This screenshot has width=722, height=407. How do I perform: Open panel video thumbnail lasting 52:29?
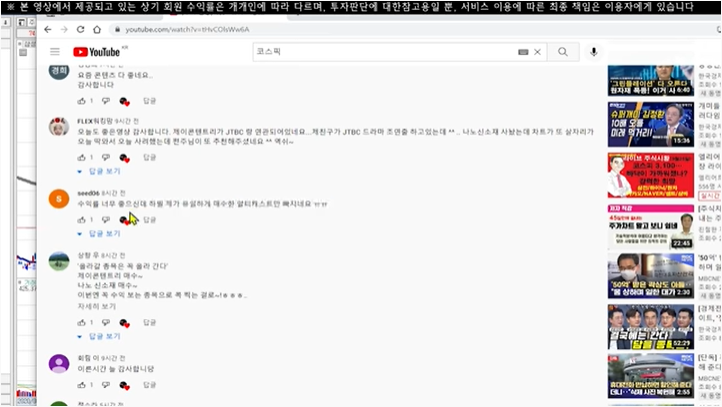pos(651,327)
